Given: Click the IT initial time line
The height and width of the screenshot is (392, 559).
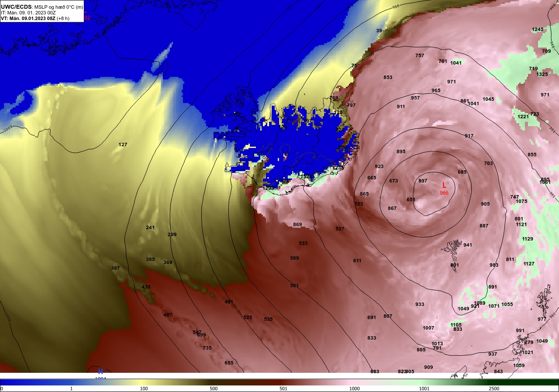Looking at the screenshot, I should click(28, 13).
